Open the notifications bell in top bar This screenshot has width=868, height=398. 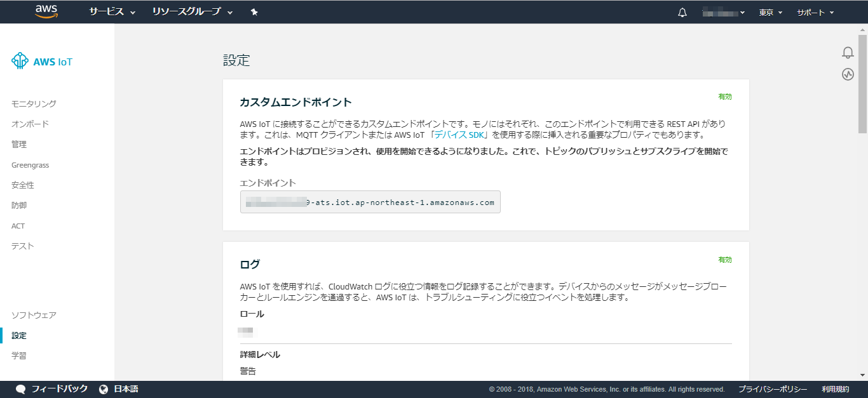pyautogui.click(x=682, y=12)
